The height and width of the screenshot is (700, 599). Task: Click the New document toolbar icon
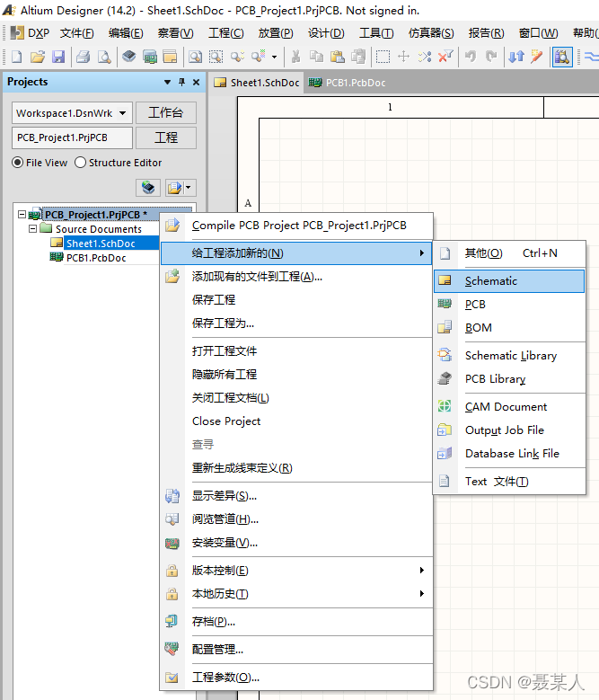click(17, 57)
